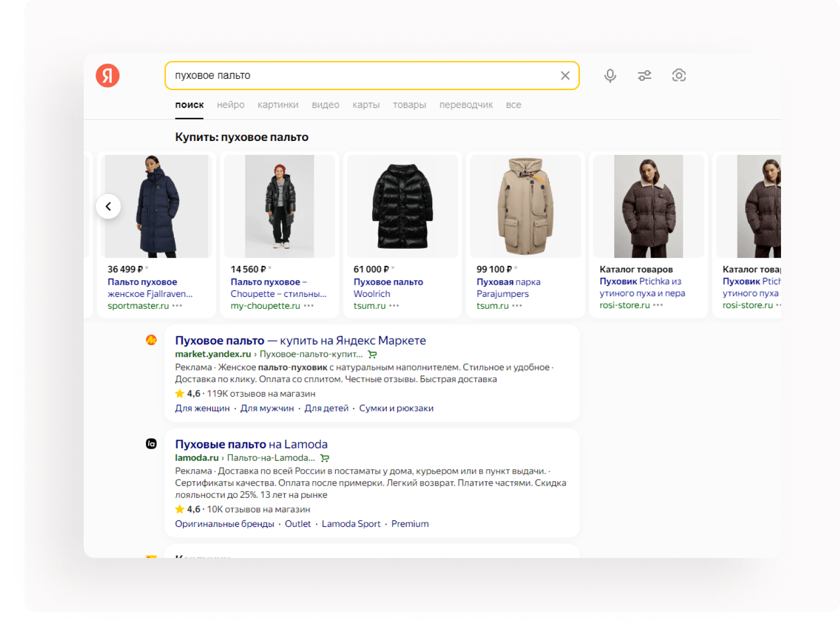
Task: Switch to the картинки tab
Action: click(x=278, y=105)
